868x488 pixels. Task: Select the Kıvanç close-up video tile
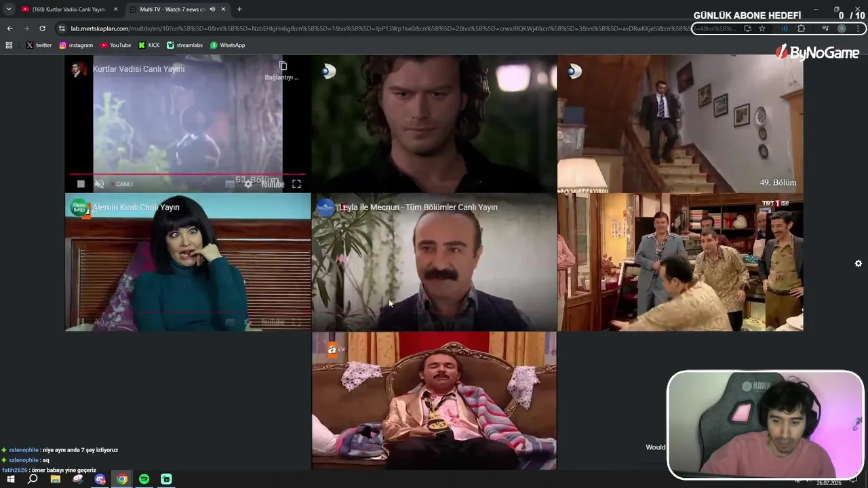click(x=434, y=124)
